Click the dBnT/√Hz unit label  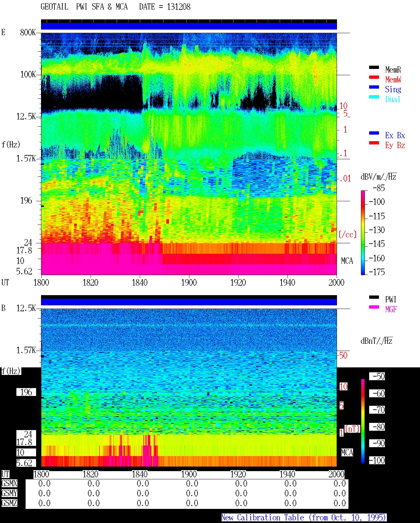377,341
